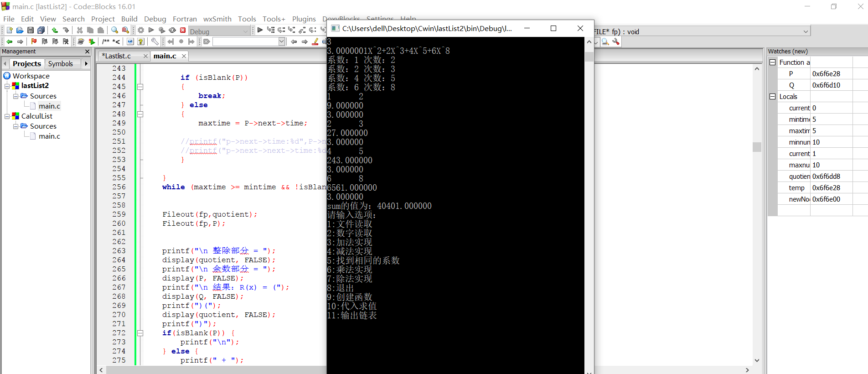Screen dimensions: 868x374
Task: Fold code block at line 248
Action: click(140, 114)
